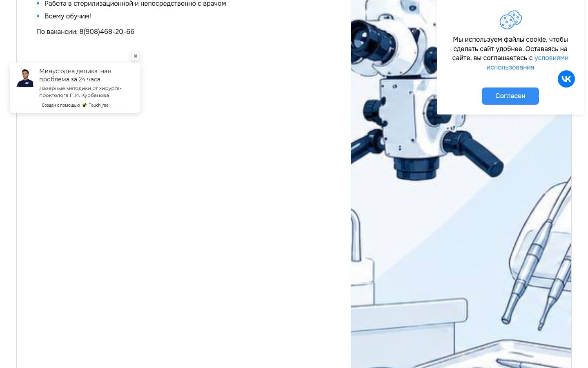
Task: Click the Touch_me logo icon
Action: click(85, 105)
